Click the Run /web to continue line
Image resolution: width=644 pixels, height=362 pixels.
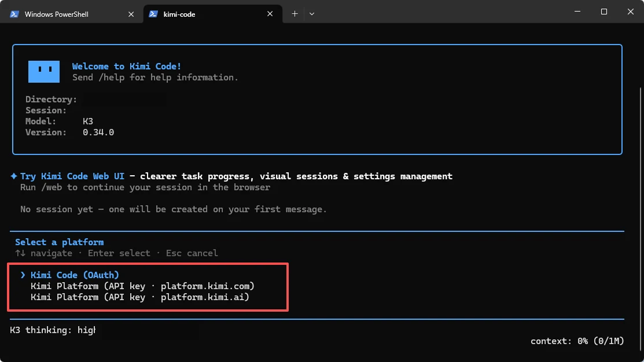click(145, 187)
